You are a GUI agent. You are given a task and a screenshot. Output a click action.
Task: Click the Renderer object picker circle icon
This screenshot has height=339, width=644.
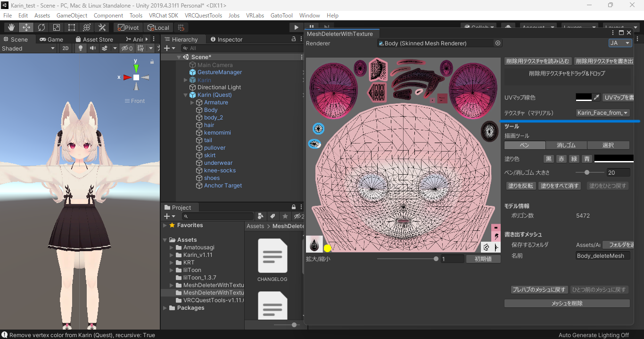[497, 43]
